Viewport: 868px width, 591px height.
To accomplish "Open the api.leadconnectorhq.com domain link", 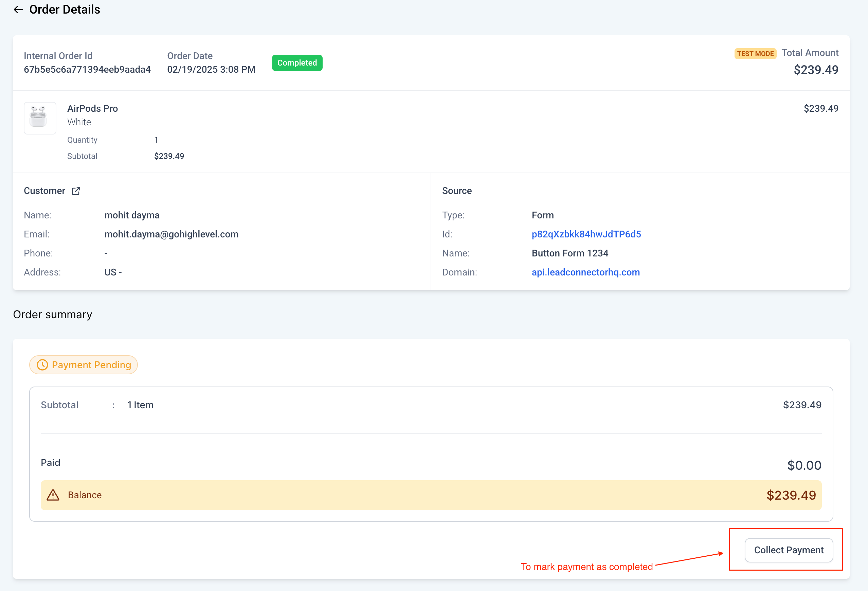I will pyautogui.click(x=585, y=272).
